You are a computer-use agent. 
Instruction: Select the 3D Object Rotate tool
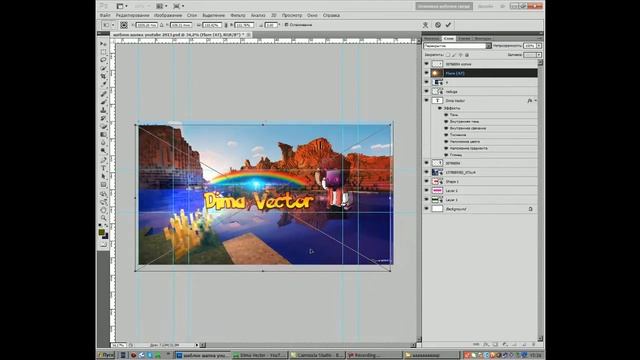[103, 194]
